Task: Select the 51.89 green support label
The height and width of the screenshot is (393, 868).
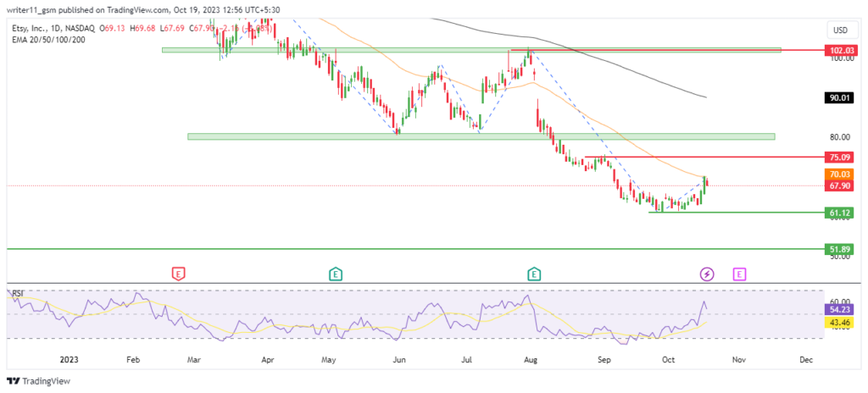Action: pos(838,249)
